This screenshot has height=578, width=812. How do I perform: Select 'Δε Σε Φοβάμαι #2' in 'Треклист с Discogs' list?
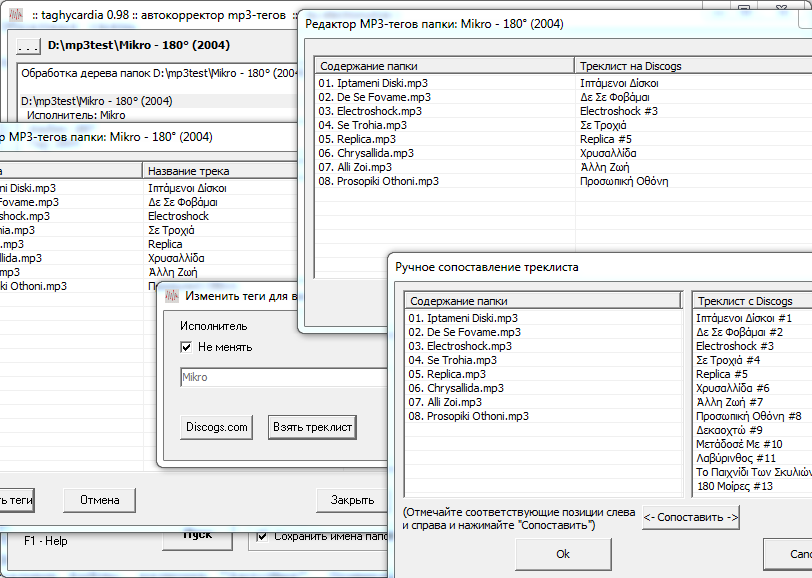[x=740, y=333]
